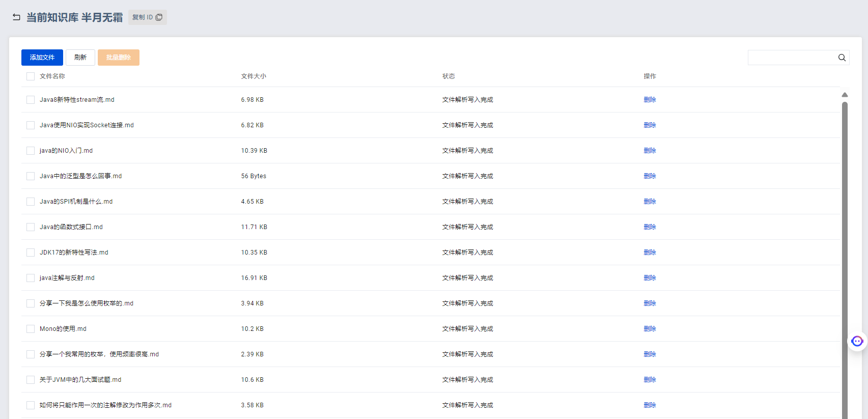Open the floating chat assistant icon
Screen dimensions: 868x419
pos(857,341)
